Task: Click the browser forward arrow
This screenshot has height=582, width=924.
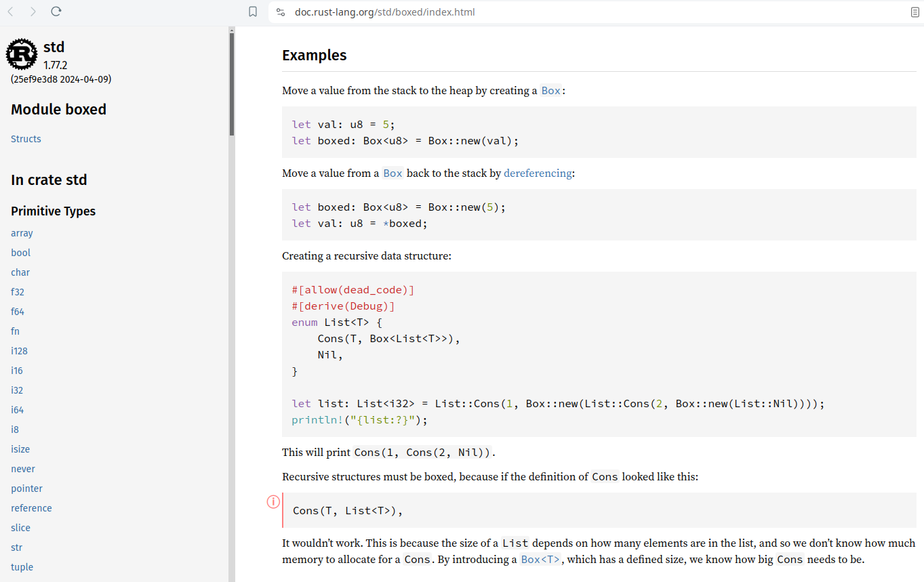Action: coord(33,12)
